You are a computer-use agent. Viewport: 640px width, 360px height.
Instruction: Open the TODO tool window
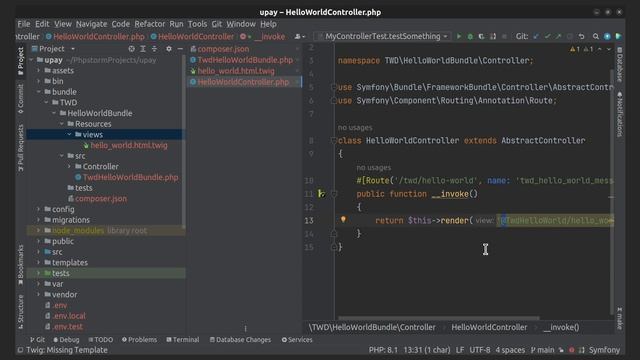click(100, 340)
